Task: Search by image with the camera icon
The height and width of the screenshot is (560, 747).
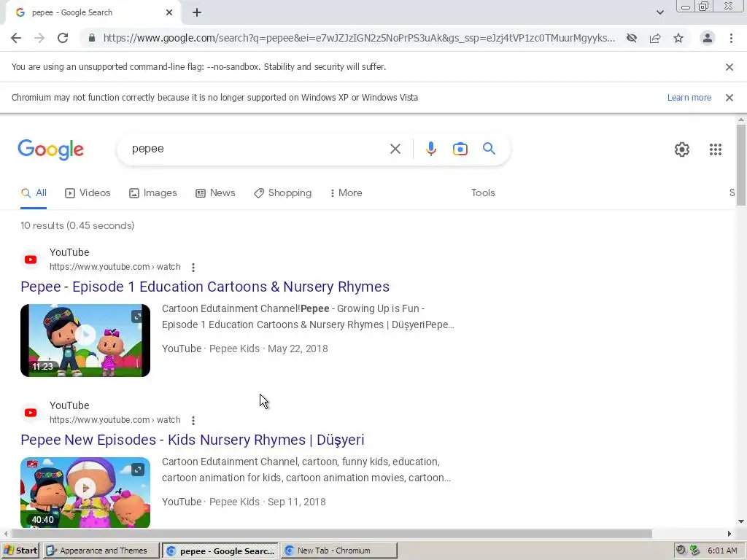Action: coord(460,149)
